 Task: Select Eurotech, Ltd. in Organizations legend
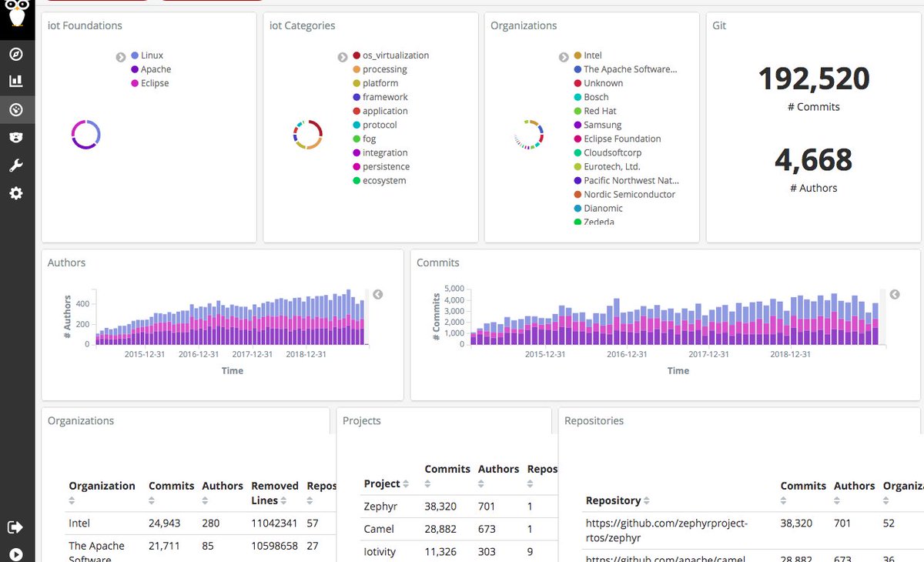point(607,166)
